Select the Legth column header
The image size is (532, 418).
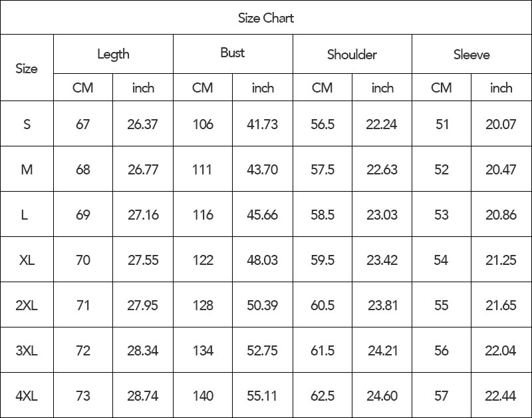click(113, 54)
